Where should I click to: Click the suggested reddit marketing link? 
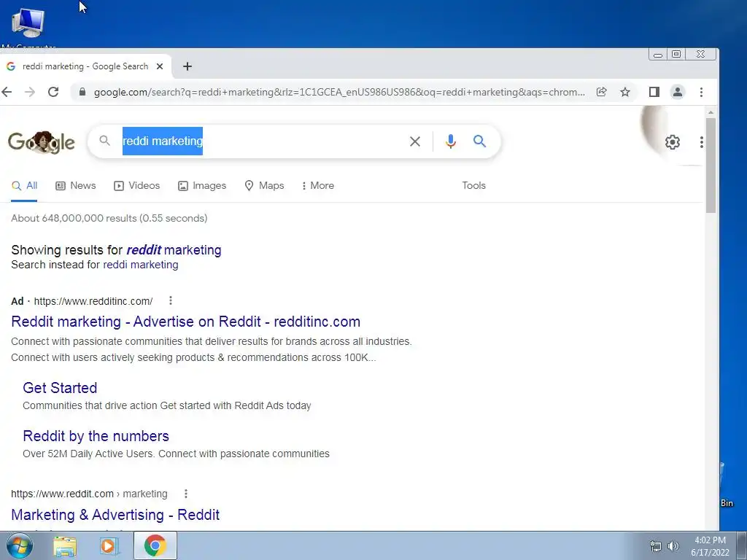(174, 250)
